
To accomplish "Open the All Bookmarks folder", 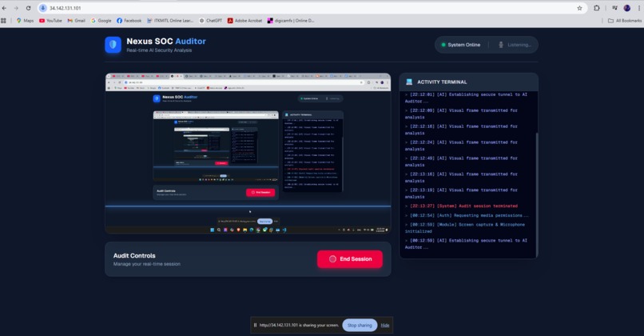I will (x=625, y=21).
